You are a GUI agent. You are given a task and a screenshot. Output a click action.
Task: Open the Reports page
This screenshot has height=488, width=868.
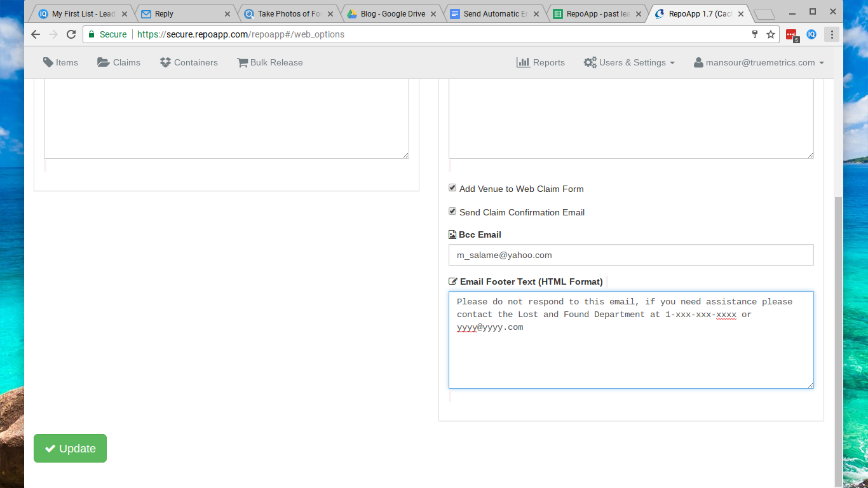tap(541, 62)
